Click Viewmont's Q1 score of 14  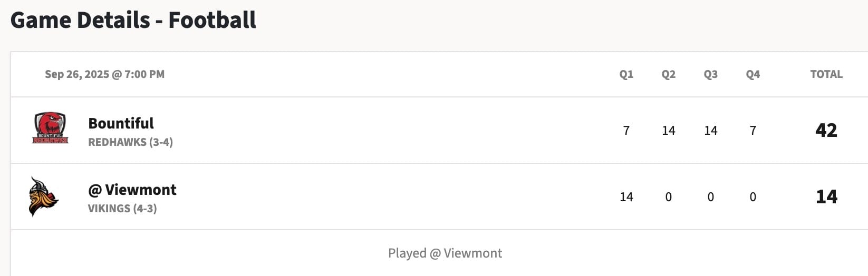click(626, 197)
